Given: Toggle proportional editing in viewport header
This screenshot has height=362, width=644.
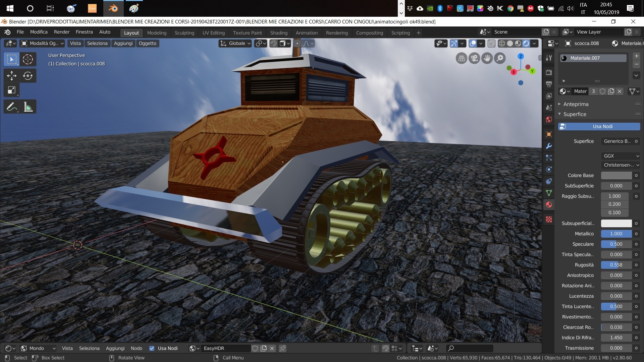Looking at the screenshot, I should pyautogui.click(x=297, y=43).
